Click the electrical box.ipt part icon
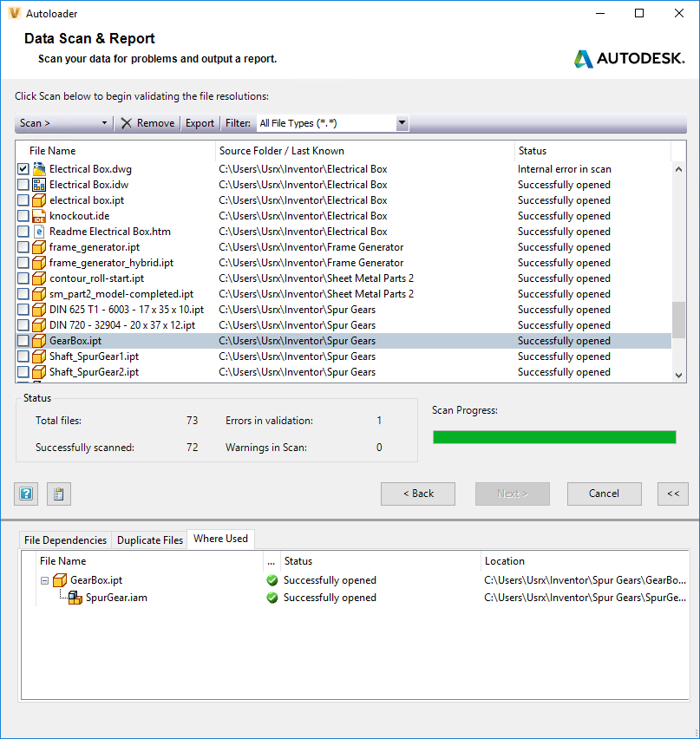Screen dimensions: 700x739 (x=39, y=200)
